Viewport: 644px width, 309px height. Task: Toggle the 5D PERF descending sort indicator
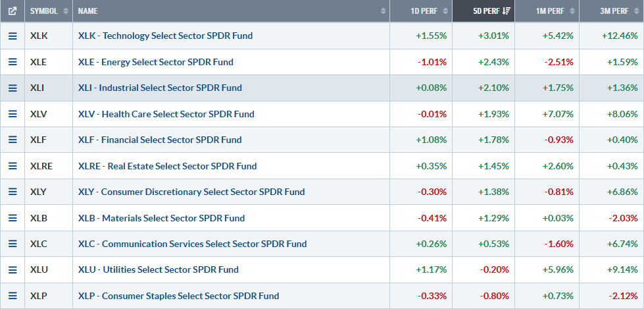(x=506, y=11)
